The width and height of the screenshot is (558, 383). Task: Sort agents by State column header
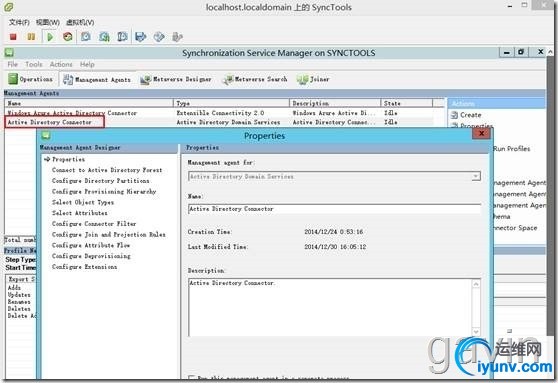(407, 103)
